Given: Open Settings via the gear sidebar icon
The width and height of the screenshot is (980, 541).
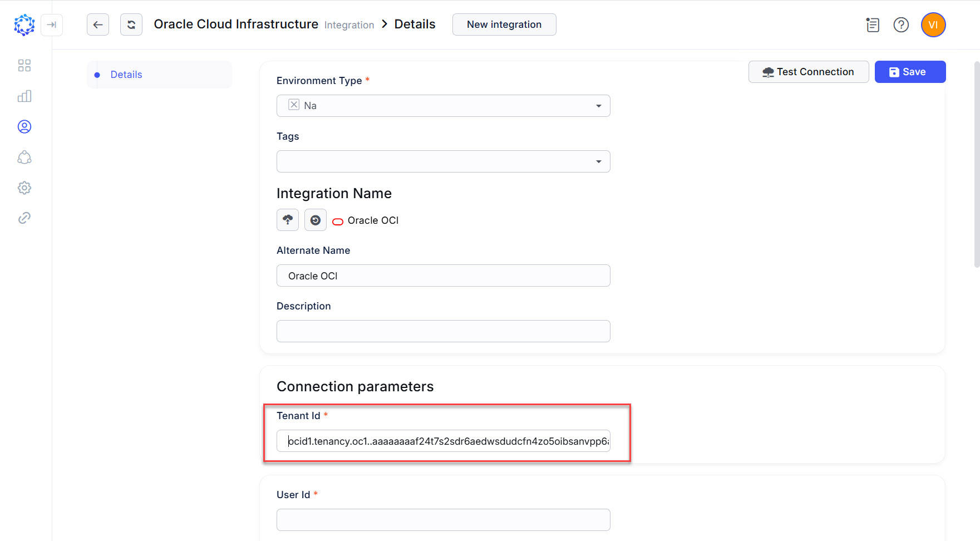Looking at the screenshot, I should (24, 188).
